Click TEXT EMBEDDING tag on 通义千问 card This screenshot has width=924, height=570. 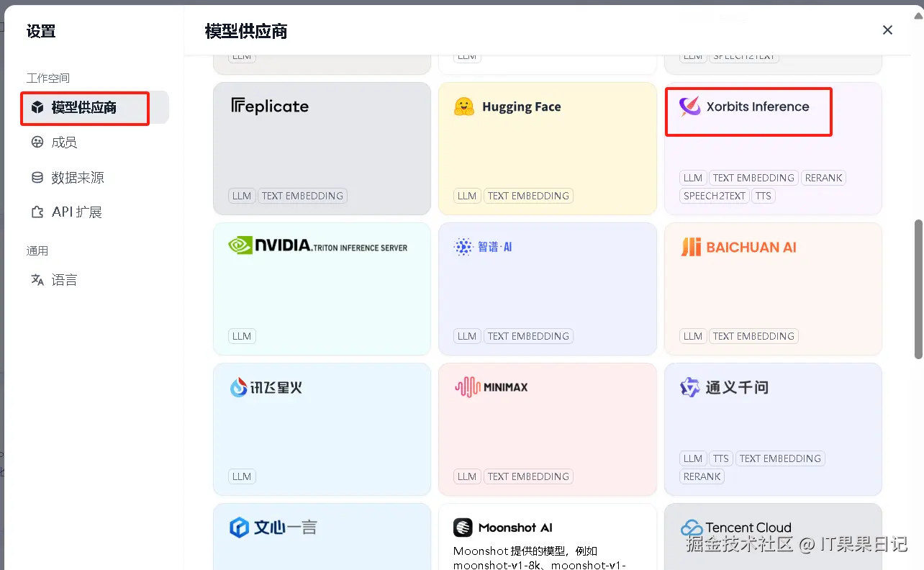tap(780, 458)
